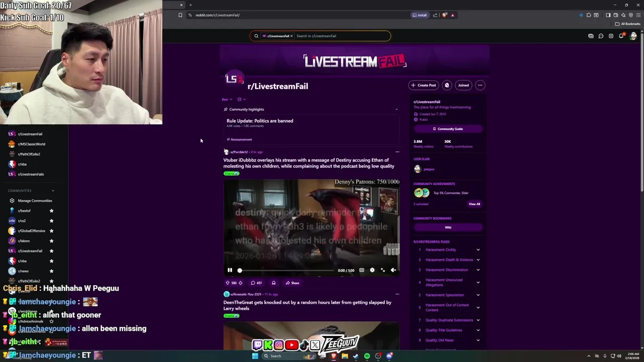Open All Bookmarks folder

tap(627, 24)
